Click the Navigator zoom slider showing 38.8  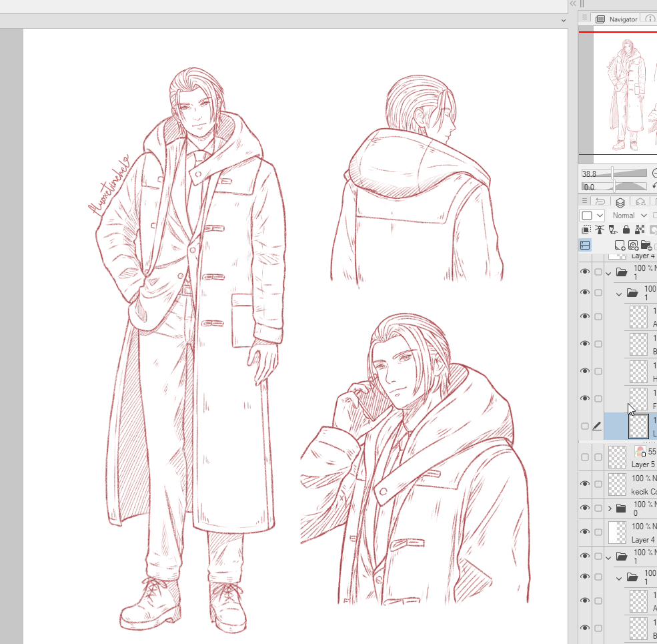click(614, 174)
